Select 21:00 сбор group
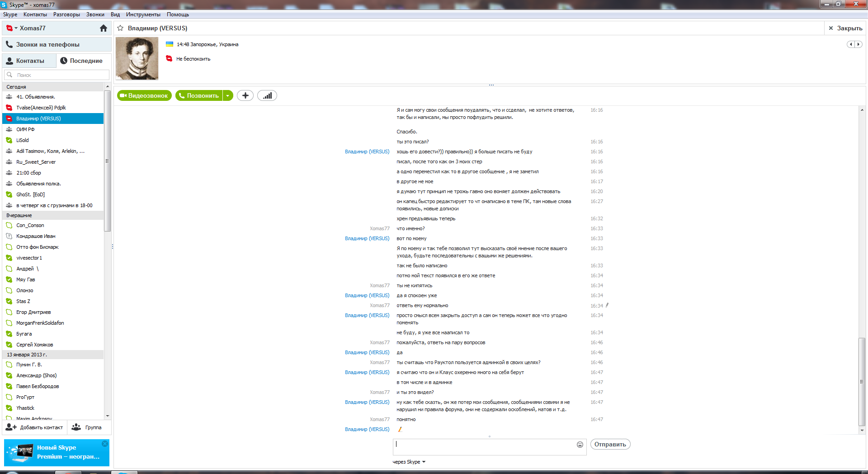Screen dimensions: 868x474 [x=53, y=173]
